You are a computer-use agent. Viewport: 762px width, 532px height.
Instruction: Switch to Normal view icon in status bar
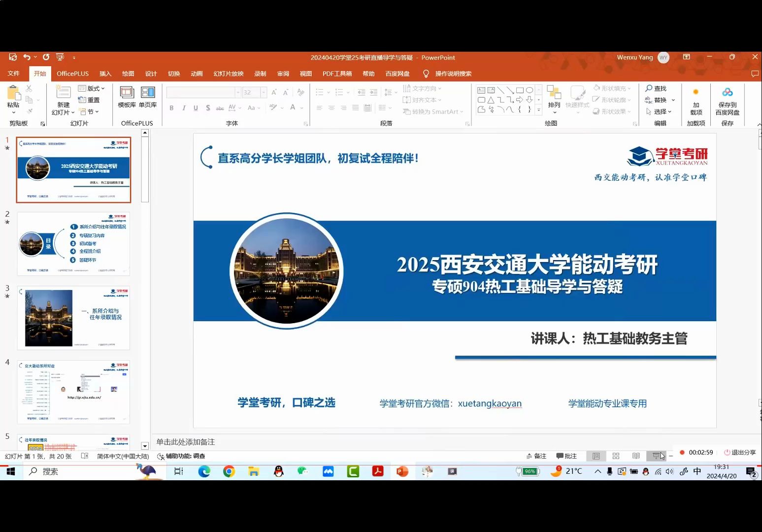click(596, 456)
